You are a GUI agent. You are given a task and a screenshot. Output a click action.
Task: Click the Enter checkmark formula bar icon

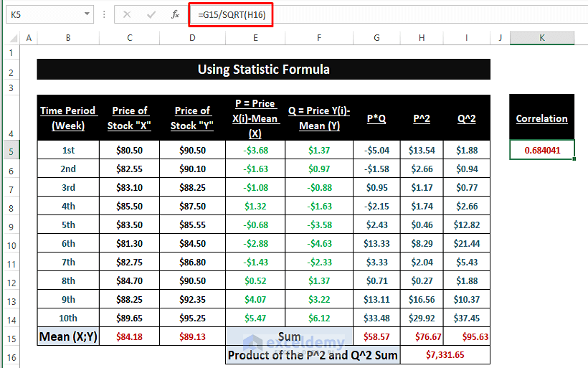coord(151,14)
